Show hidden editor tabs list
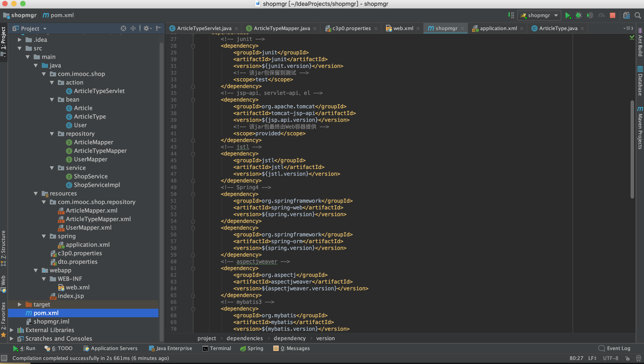The image size is (644, 364). click(628, 28)
